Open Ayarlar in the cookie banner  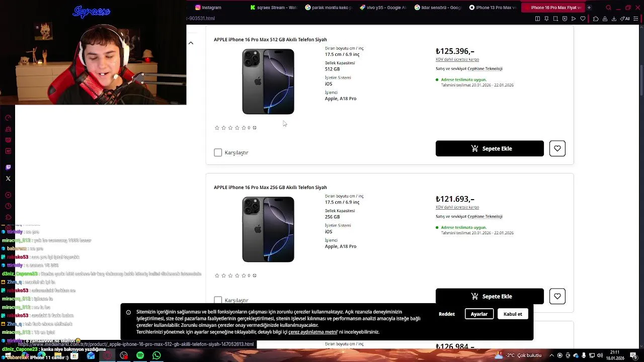pos(479,314)
